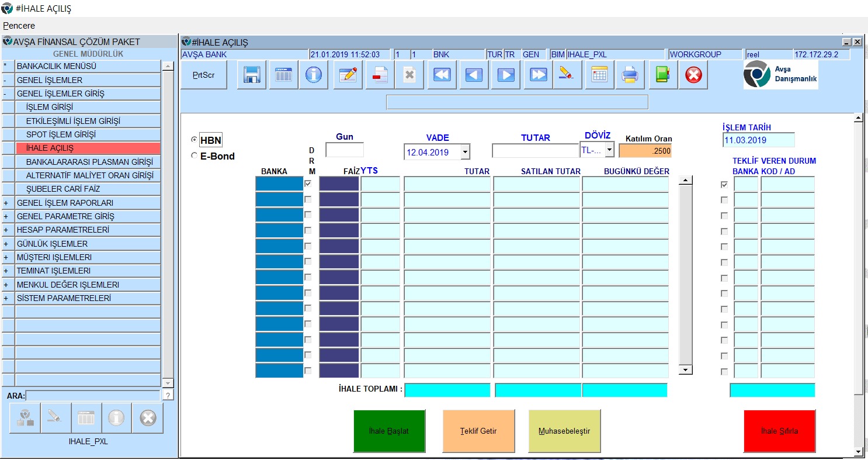This screenshot has height=460, width=868.
Task: Select ALTERNATİF MALİYET ORAN GİRİŞİ
Action: coord(88,175)
